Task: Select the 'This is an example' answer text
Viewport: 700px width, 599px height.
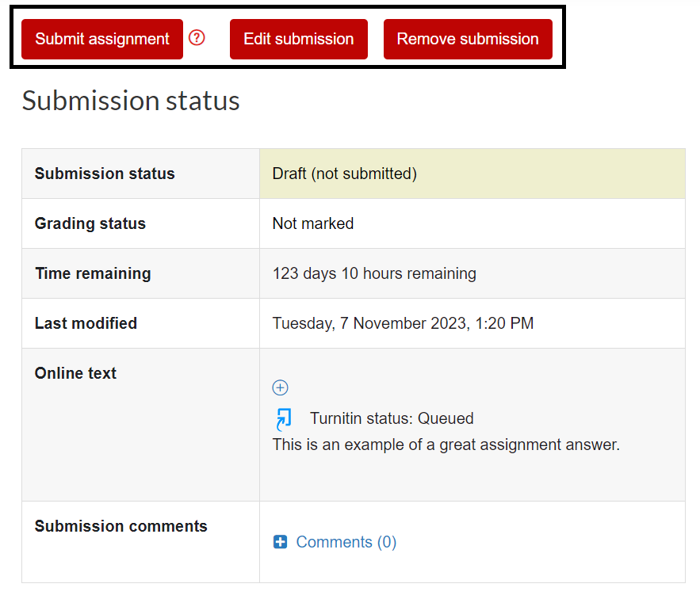Action: (x=446, y=444)
